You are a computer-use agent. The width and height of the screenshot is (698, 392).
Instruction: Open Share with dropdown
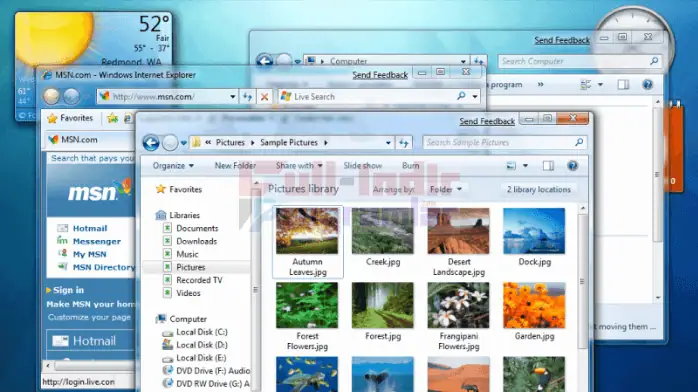coord(299,166)
